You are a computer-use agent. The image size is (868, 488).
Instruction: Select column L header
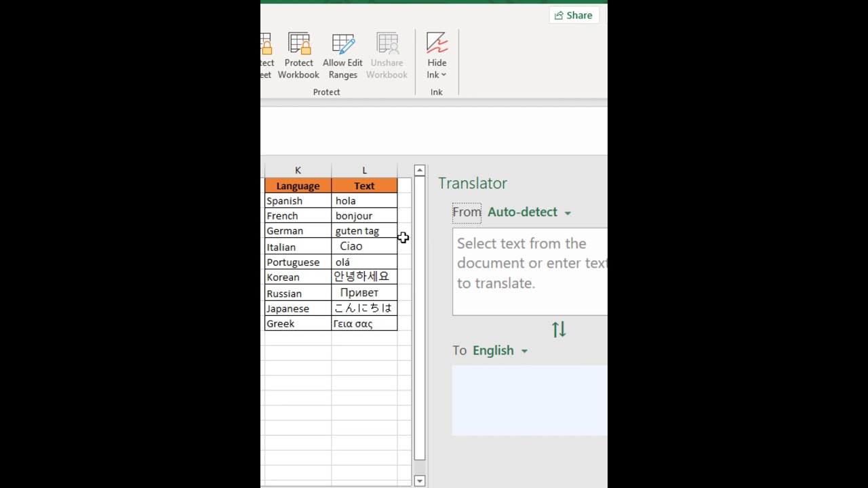tap(364, 171)
